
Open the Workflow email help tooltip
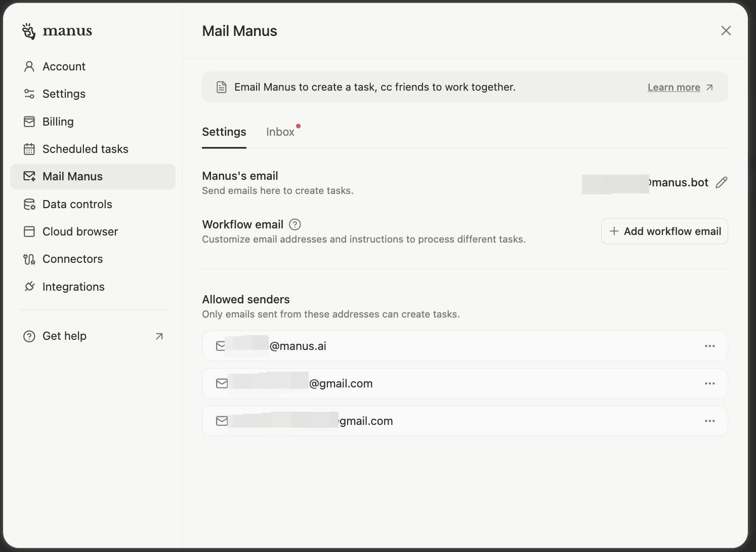295,224
